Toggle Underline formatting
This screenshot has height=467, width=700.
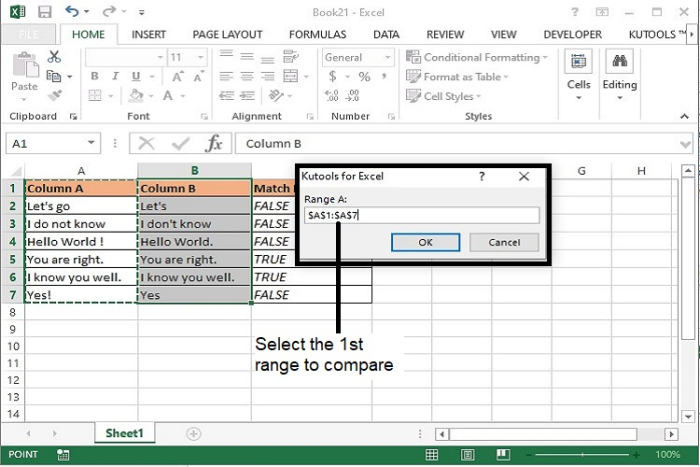pyautogui.click(x=136, y=76)
